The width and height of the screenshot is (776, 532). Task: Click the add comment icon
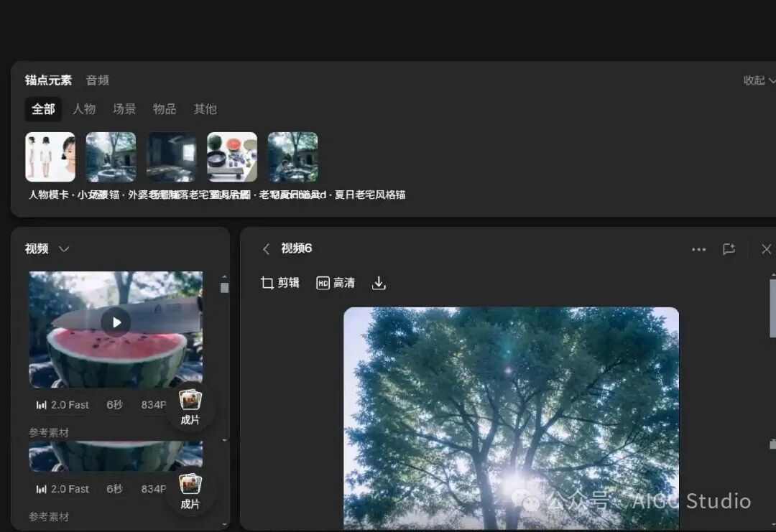tap(729, 248)
